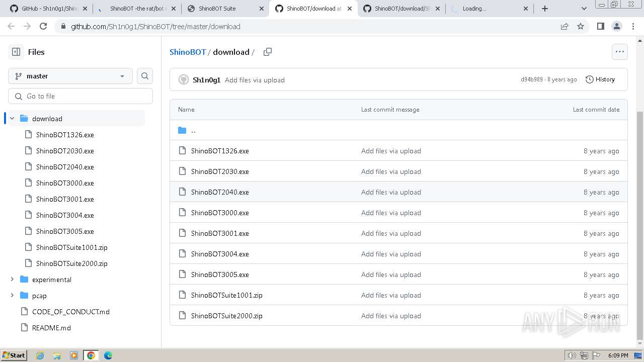
Task: Search files using the magnifier button
Action: tap(145, 76)
